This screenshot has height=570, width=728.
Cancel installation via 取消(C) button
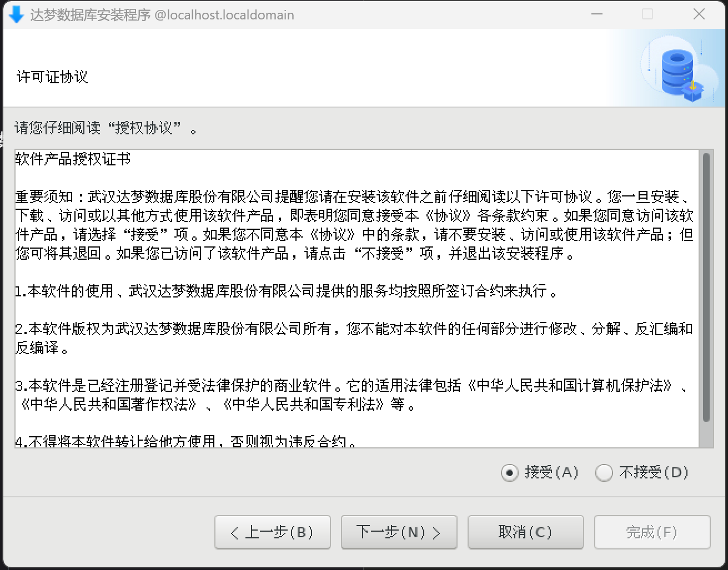click(526, 532)
